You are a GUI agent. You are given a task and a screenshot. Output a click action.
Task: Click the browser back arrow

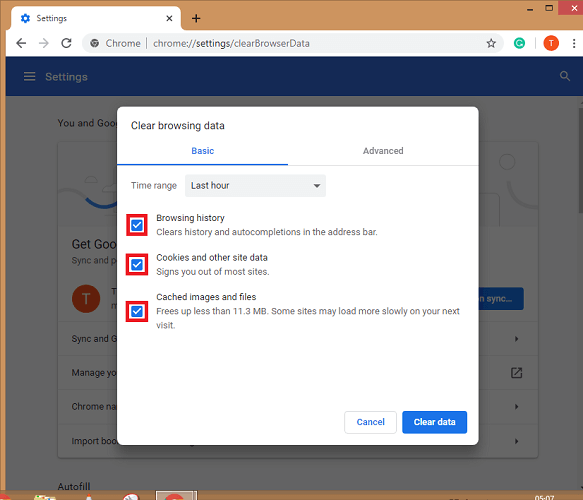(x=21, y=43)
